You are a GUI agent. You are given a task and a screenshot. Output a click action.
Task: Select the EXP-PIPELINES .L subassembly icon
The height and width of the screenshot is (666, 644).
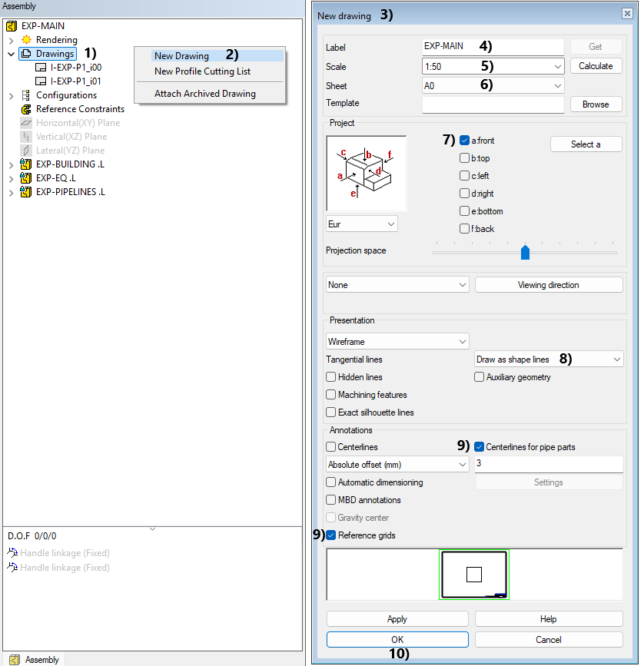(26, 192)
